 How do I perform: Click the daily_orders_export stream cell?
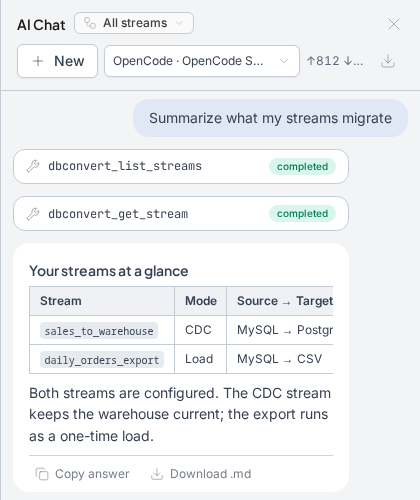tap(102, 359)
